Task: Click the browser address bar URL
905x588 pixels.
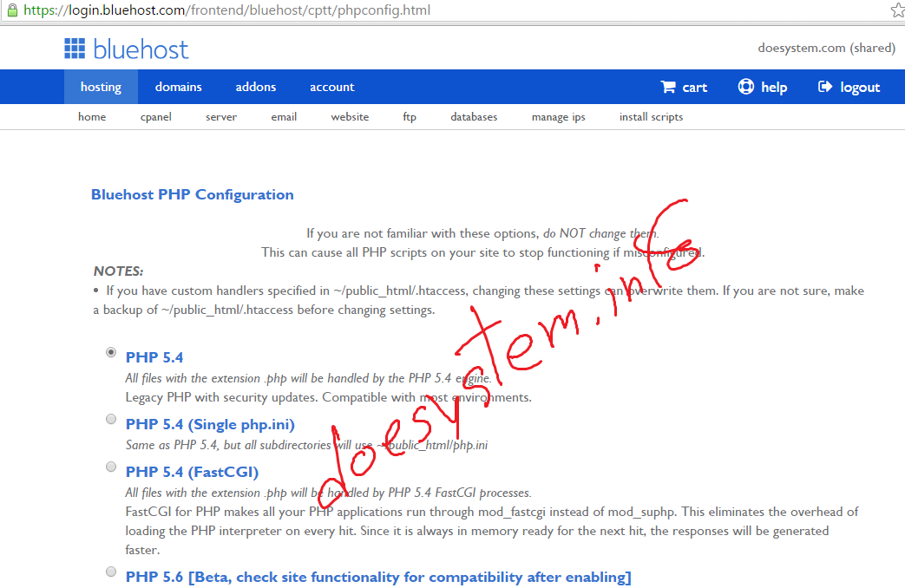Action: [226, 10]
